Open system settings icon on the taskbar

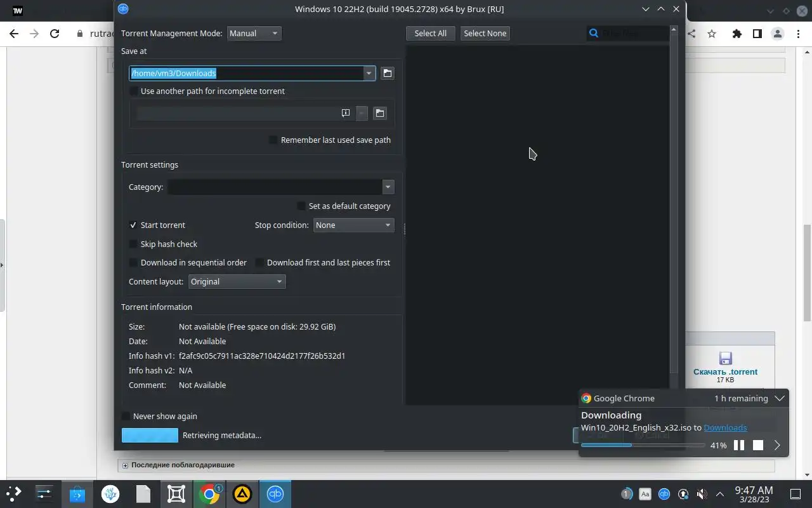point(44,494)
